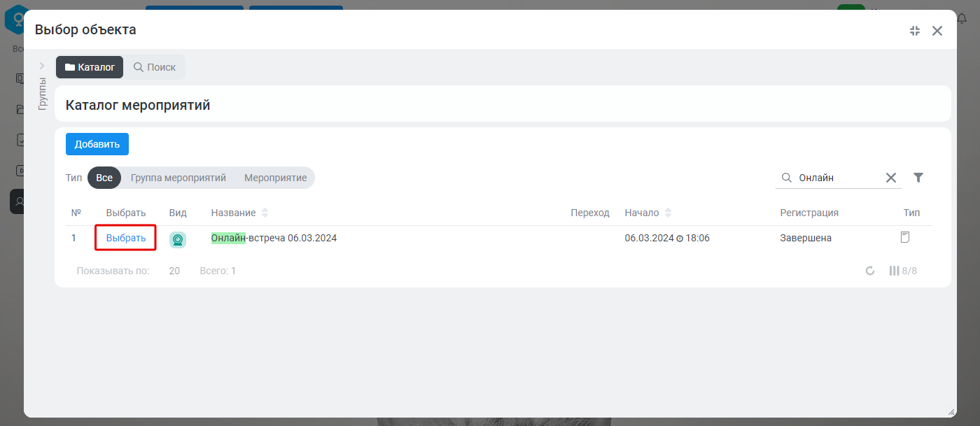Click the Регистрация column header

(809, 213)
